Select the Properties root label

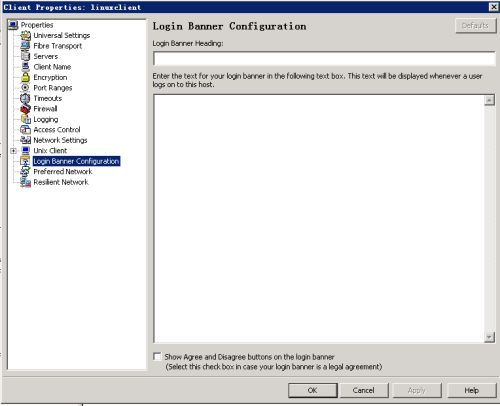click(37, 25)
